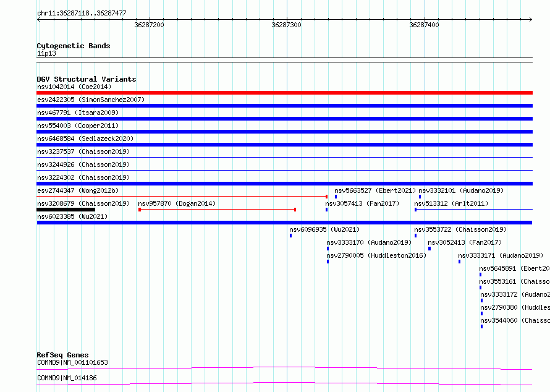Open variant label nsv3057413 (Fan2017)
The image size is (550, 392).
362,203
